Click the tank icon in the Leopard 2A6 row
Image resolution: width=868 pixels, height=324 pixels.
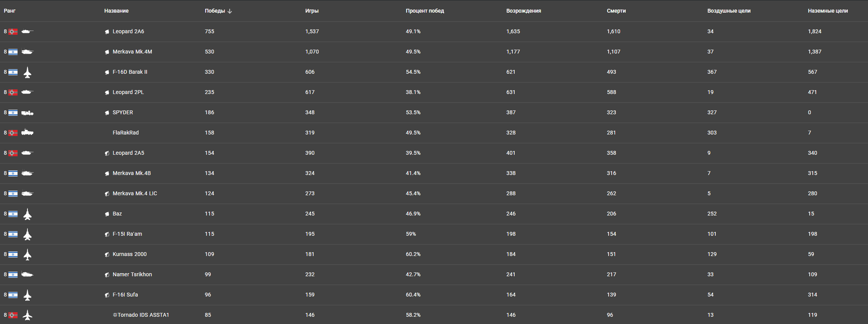point(27,32)
